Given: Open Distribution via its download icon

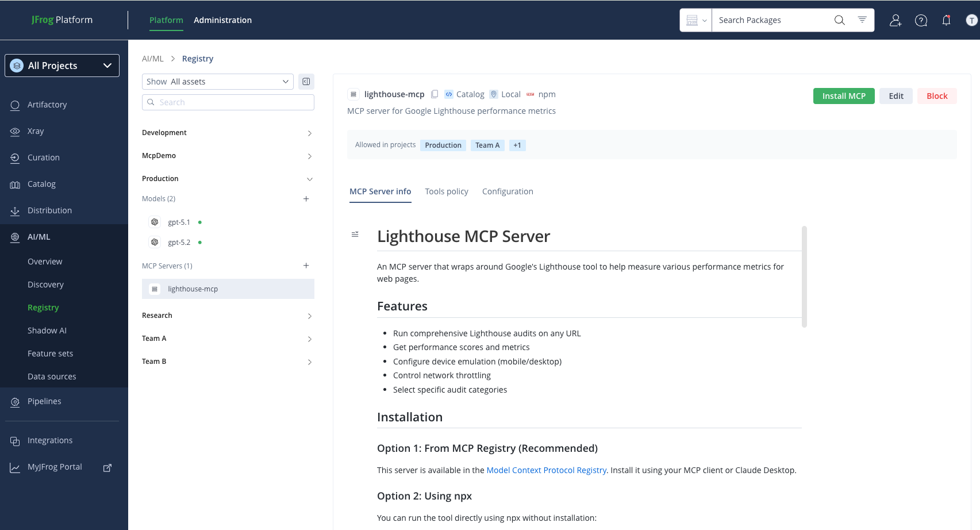Looking at the screenshot, I should tap(15, 211).
